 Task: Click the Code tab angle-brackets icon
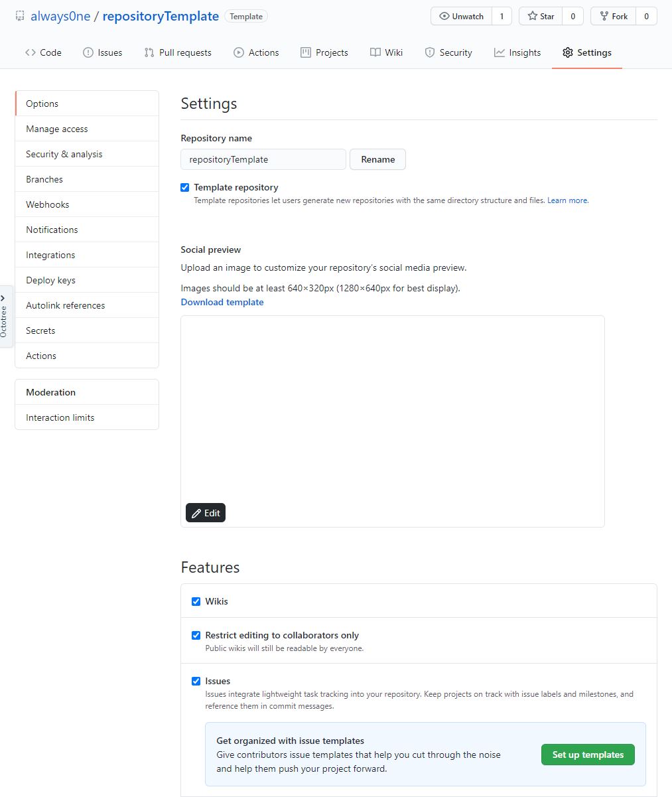coord(31,52)
